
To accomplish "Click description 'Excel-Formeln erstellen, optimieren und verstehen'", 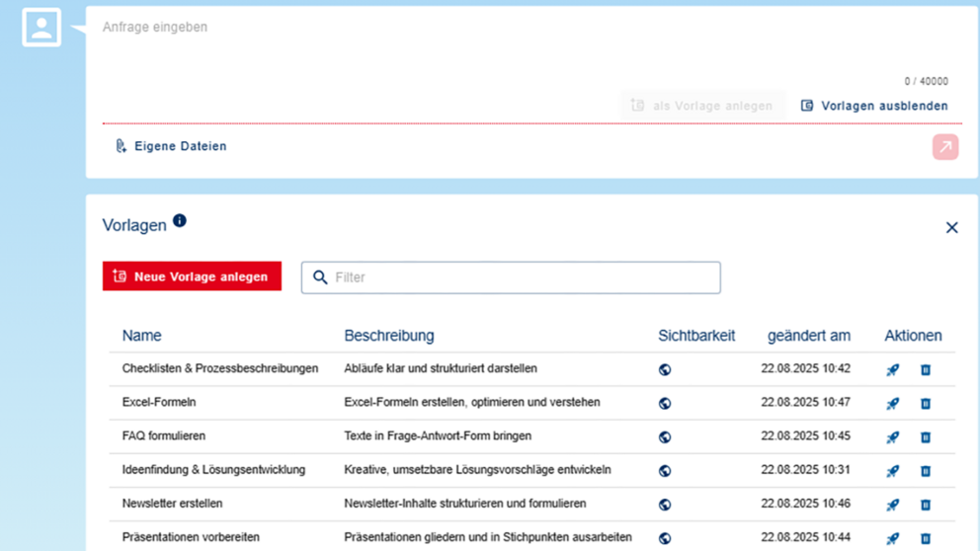I will click(x=472, y=402).
